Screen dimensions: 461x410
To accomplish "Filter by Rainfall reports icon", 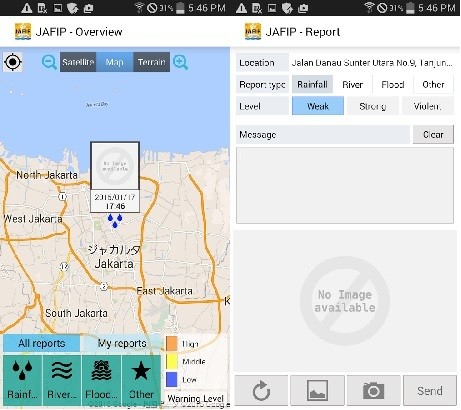I will (x=22, y=380).
